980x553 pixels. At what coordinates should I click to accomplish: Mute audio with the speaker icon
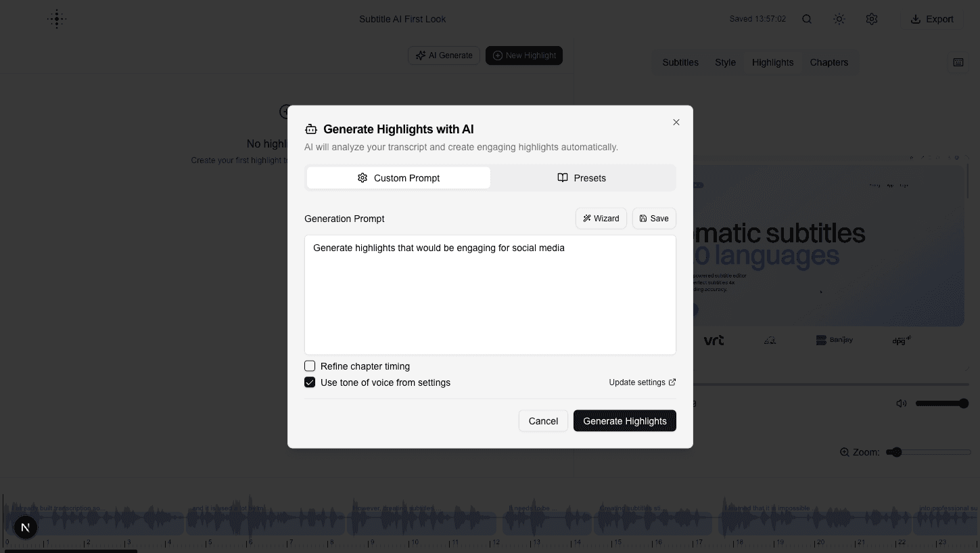[x=901, y=403]
